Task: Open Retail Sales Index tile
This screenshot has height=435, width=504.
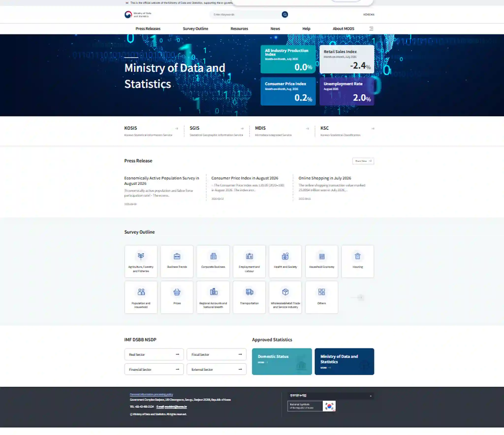Action: pos(347,59)
